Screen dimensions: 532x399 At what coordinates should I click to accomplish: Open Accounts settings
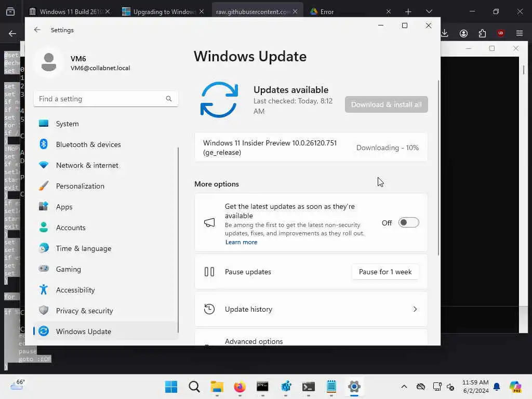point(106,228)
